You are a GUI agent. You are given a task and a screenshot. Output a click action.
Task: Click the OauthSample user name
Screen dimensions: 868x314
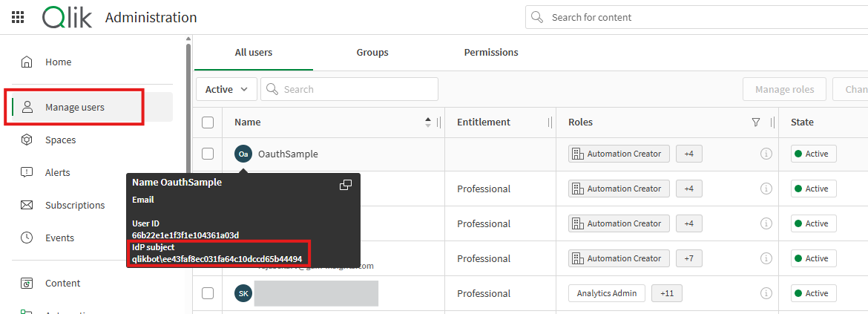[288, 154]
